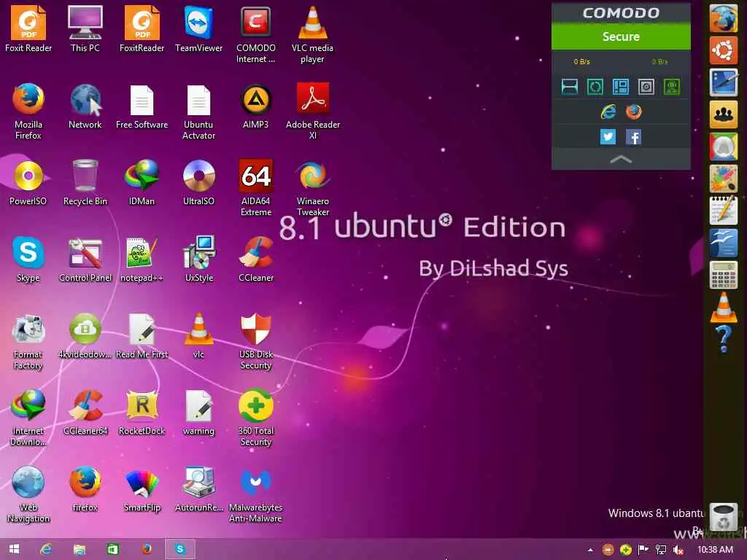Screen dimensions: 747x560
Task: Open Internet Download Manager desktop icon
Action: (28, 418)
